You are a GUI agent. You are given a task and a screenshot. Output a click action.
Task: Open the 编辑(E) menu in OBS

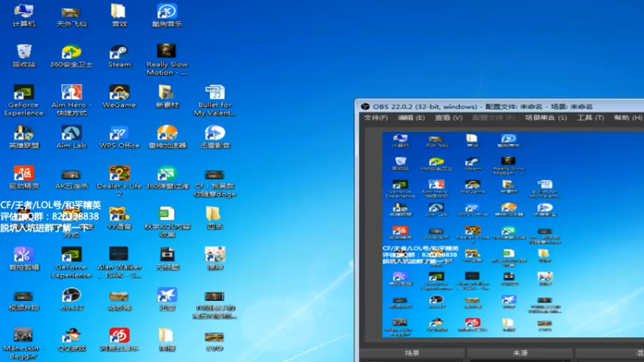click(411, 117)
